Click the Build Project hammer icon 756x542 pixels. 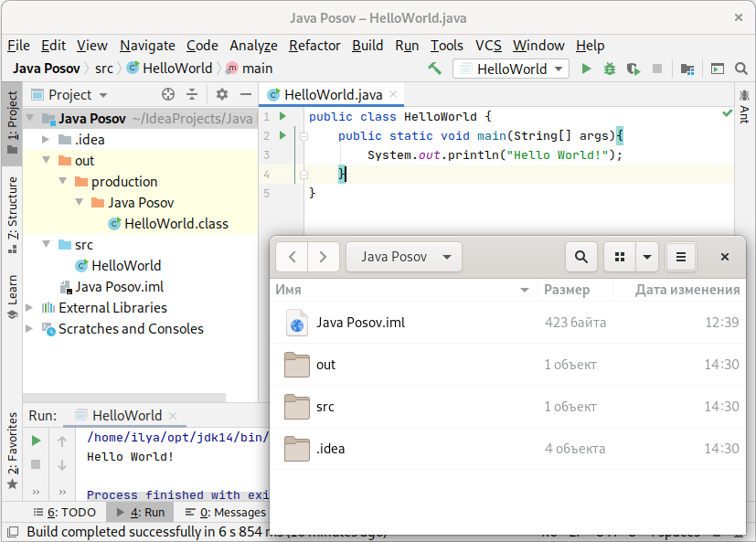(435, 69)
